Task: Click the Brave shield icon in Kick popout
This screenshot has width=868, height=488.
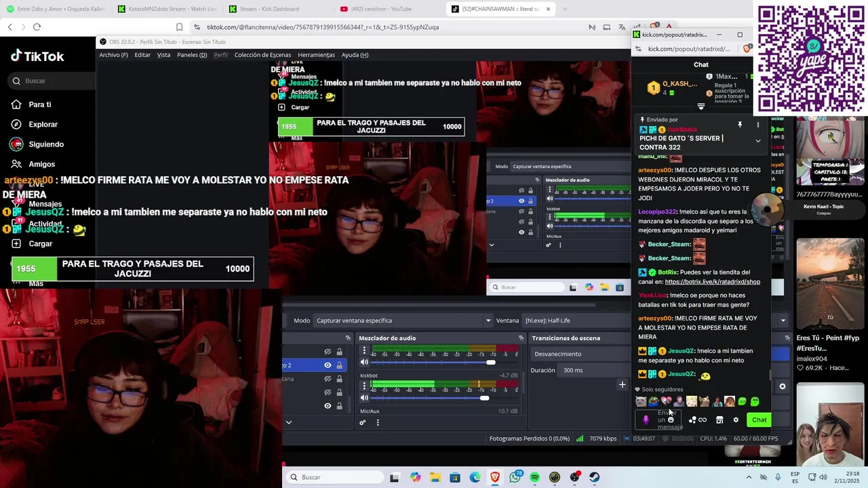Action: (x=747, y=49)
